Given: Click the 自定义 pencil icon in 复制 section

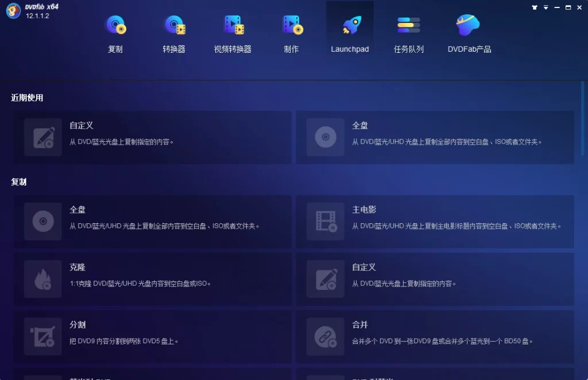Looking at the screenshot, I should tap(326, 279).
